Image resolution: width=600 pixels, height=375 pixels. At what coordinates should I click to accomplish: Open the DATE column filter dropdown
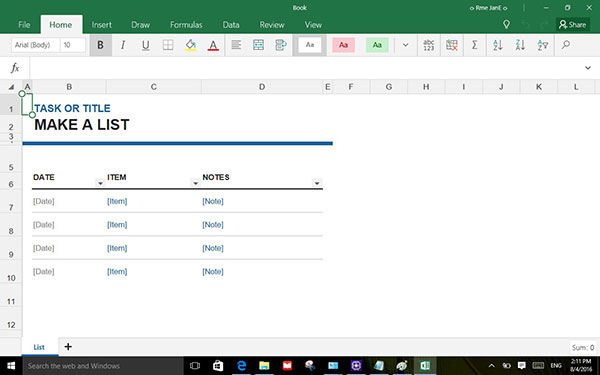click(100, 183)
